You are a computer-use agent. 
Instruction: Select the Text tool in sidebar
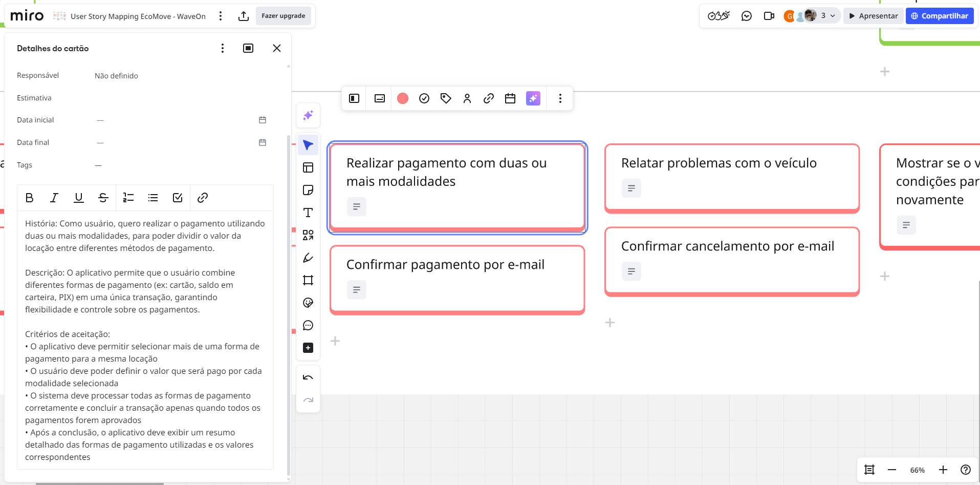[x=308, y=213]
